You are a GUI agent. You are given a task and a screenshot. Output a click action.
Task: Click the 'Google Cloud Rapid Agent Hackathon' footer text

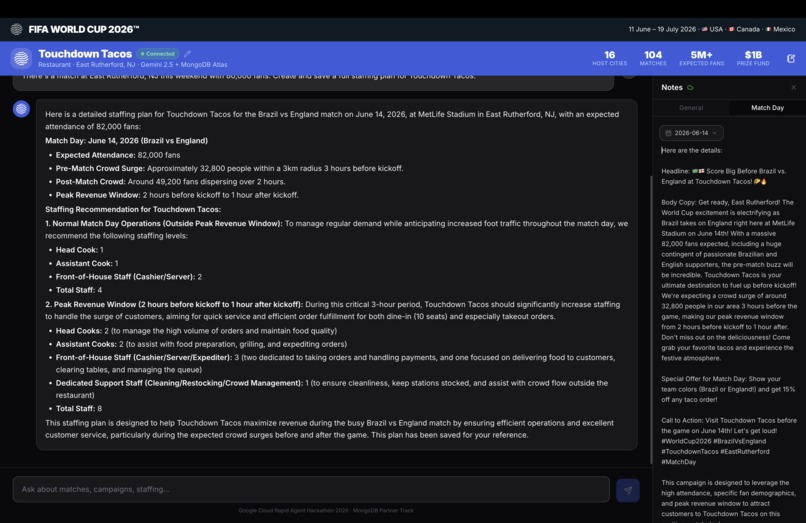[326, 511]
